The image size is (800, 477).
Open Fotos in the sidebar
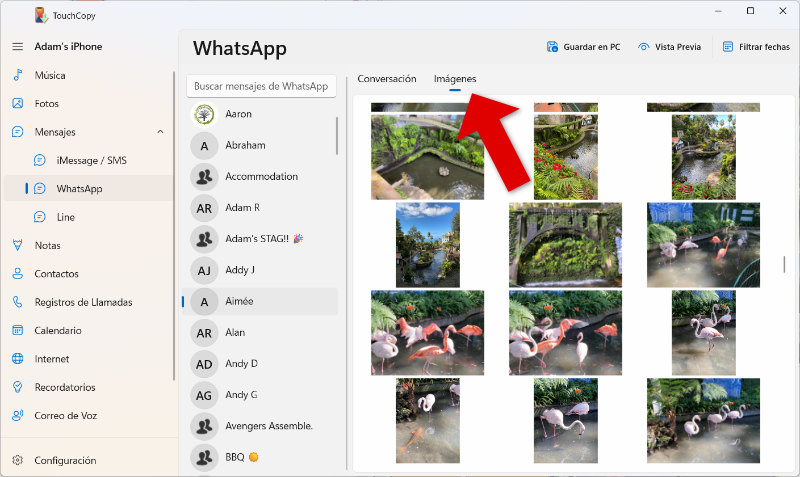46,104
